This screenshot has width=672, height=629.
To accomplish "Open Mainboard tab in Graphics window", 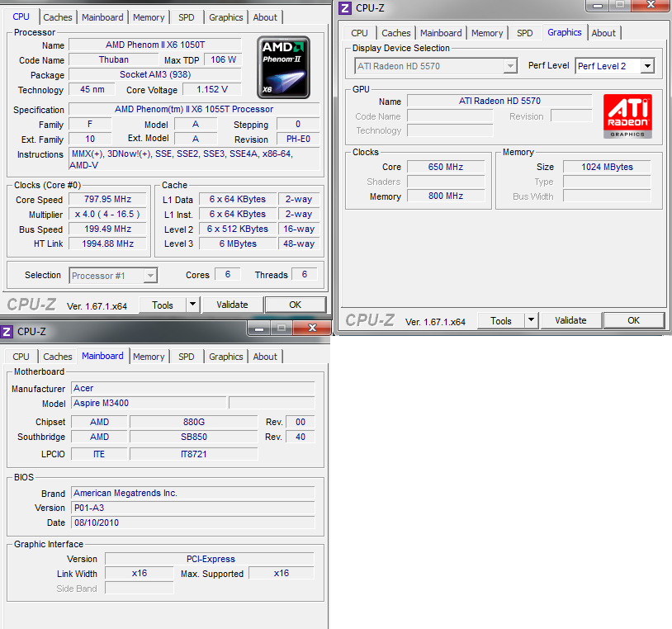I will 441,33.
